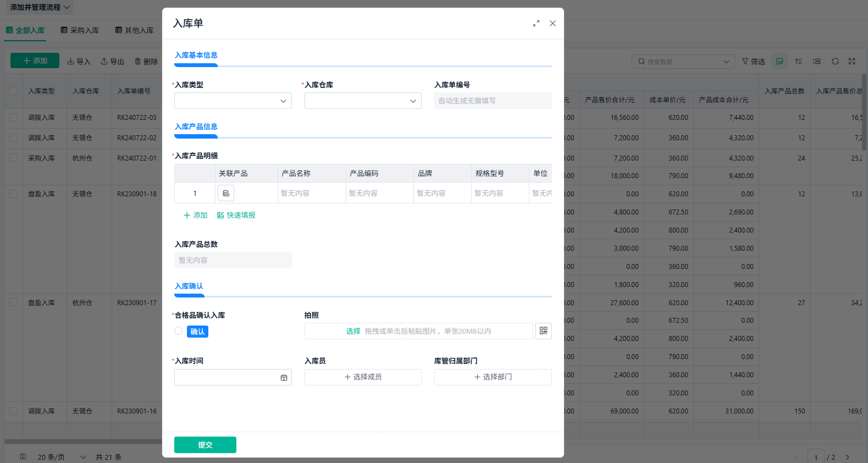
Task: Open the 采购入库 tab
Action: (x=80, y=30)
